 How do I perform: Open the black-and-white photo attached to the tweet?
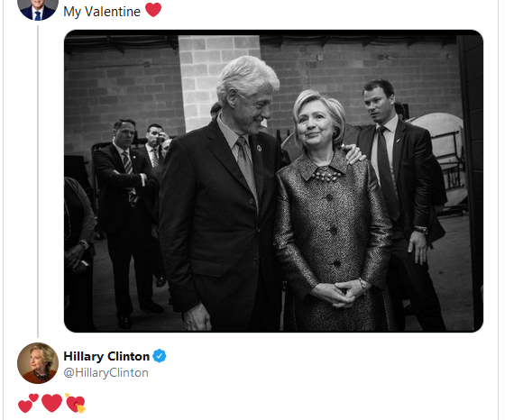pos(273,181)
